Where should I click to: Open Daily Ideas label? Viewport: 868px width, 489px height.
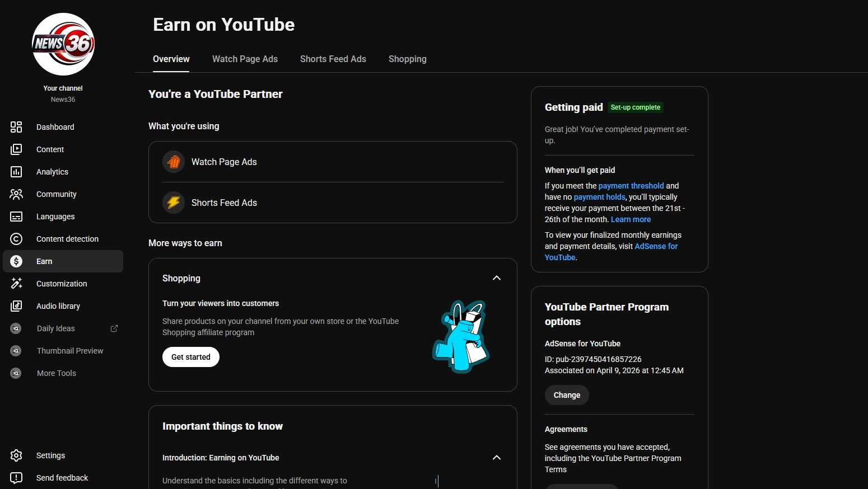pyautogui.click(x=56, y=328)
